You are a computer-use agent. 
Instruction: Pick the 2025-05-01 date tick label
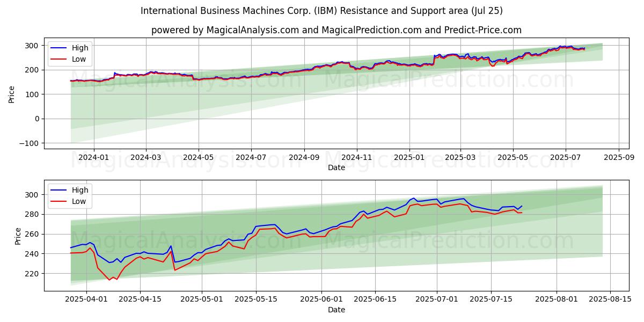tap(202, 299)
